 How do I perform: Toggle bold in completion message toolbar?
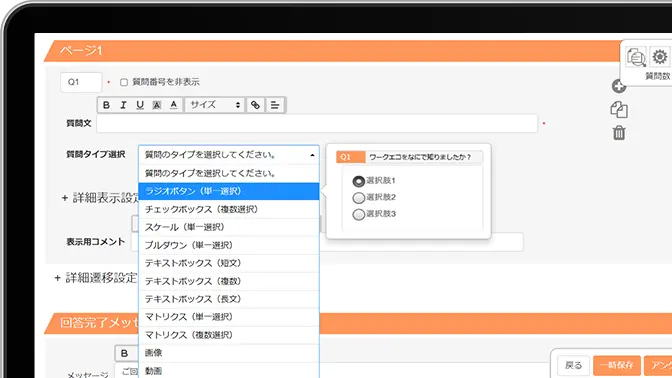[124, 353]
